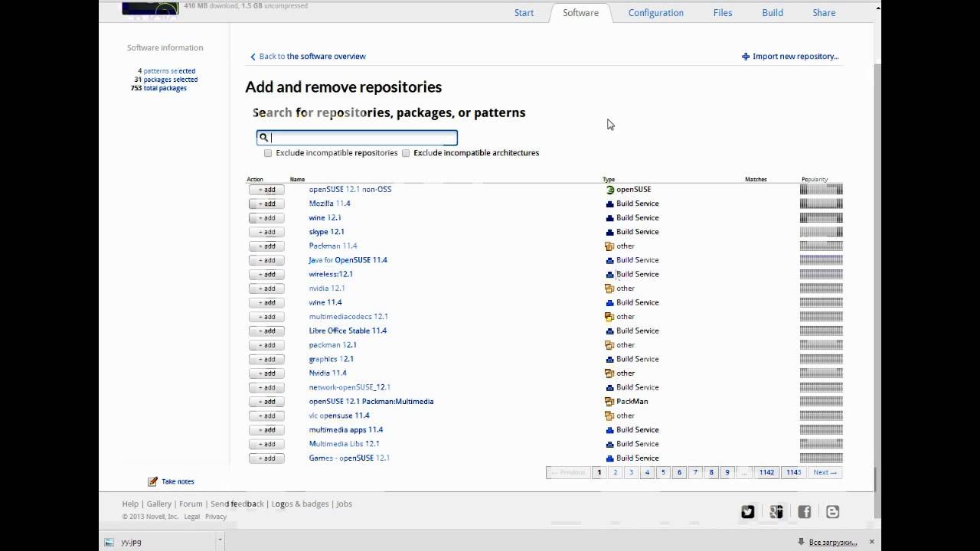
Task: Enable Exclude incompatible architectures checkbox
Action: (x=406, y=153)
